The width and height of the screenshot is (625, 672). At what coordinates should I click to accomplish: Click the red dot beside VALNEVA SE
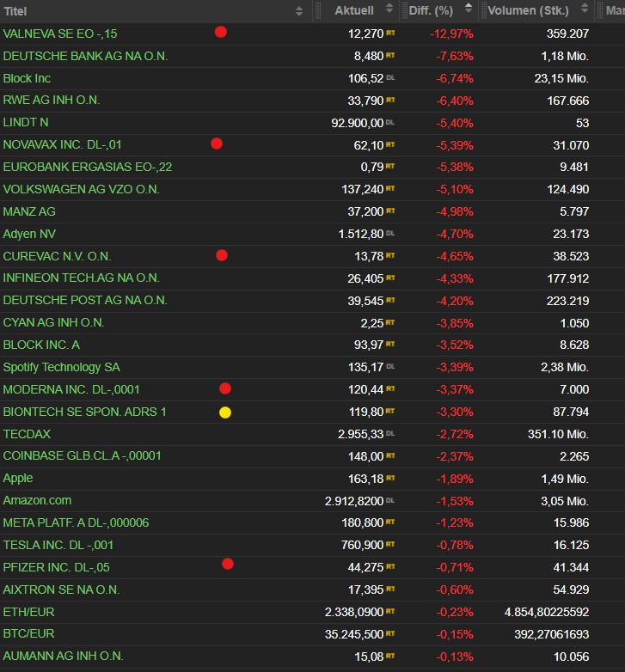[221, 32]
